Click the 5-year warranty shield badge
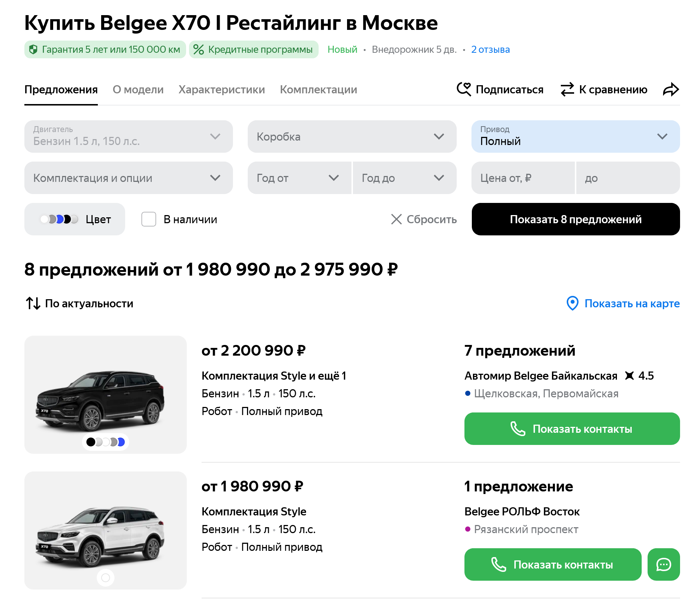The width and height of the screenshot is (700, 608). pos(105,49)
